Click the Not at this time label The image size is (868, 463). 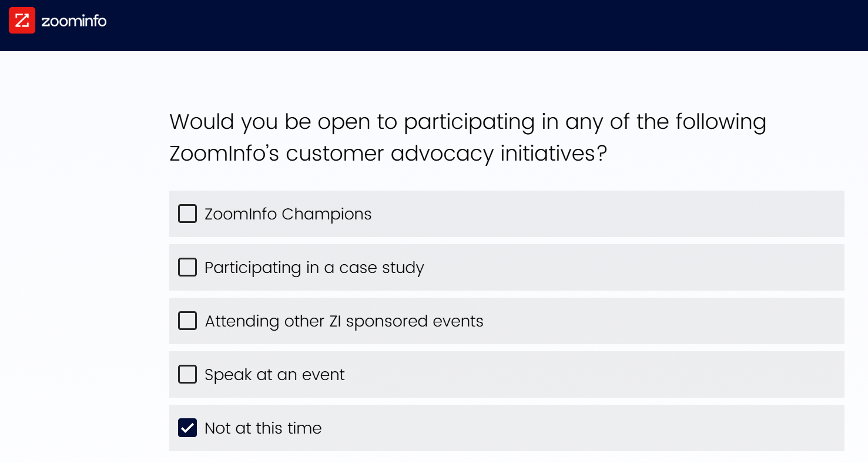pyautogui.click(x=263, y=428)
